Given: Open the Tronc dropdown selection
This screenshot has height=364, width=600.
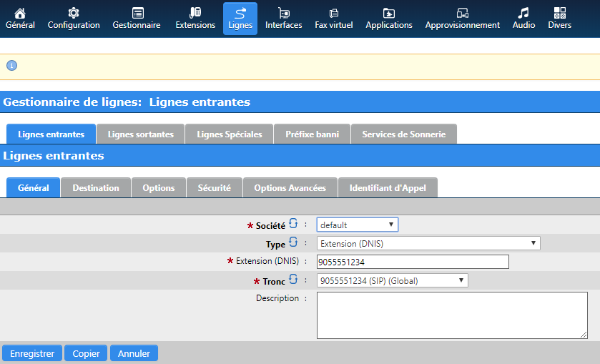Looking at the screenshot, I should (392, 281).
